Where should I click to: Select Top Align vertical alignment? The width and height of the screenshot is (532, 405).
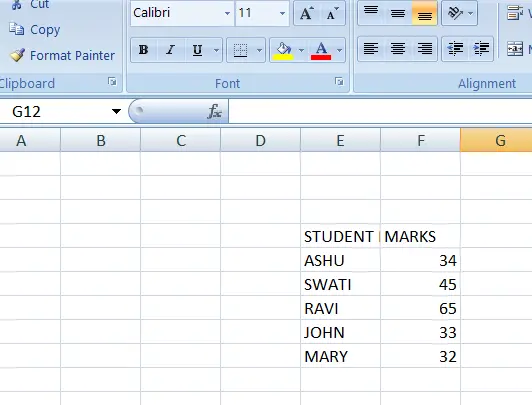pos(371,13)
